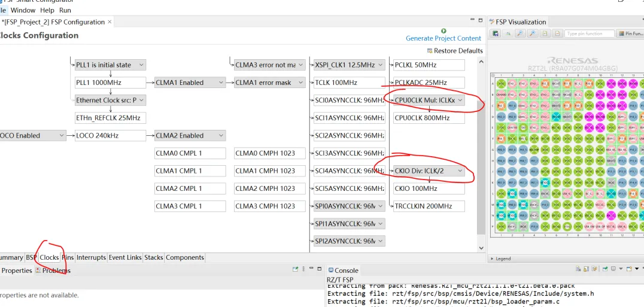This screenshot has height=307, width=644.
Task: Click the LOCO 240kHz field
Action: [111, 135]
